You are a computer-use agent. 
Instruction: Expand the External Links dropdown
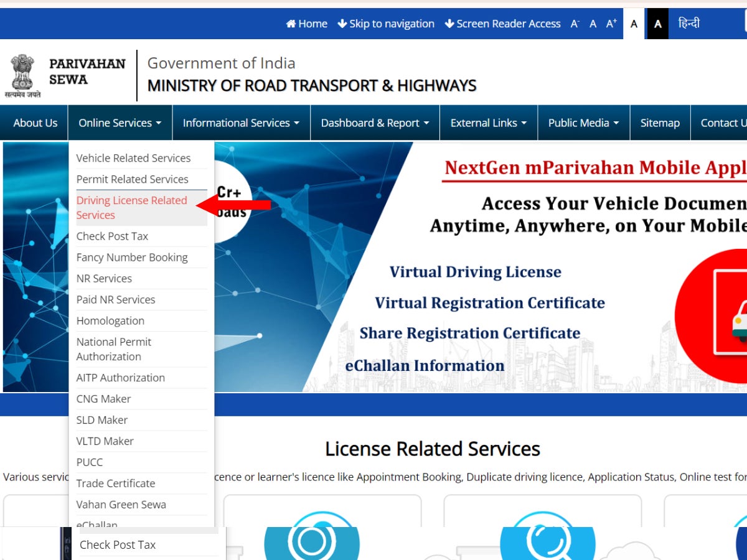488,123
